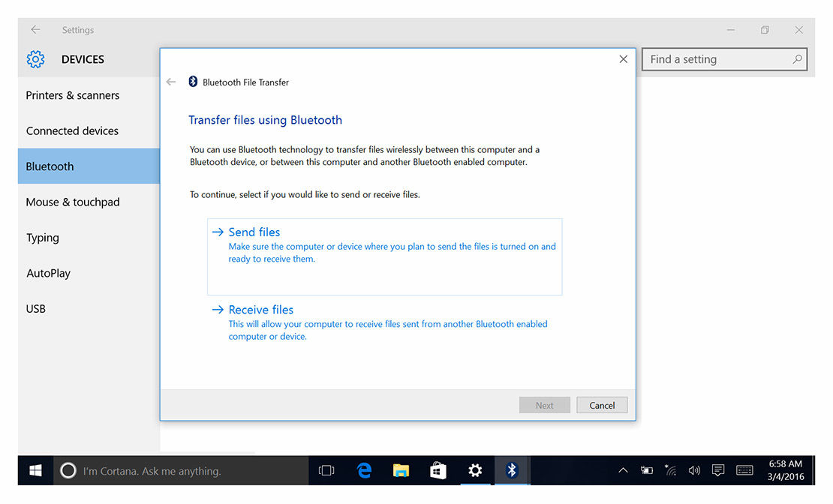
Task: Click the Find a setting search box
Action: 725,59
